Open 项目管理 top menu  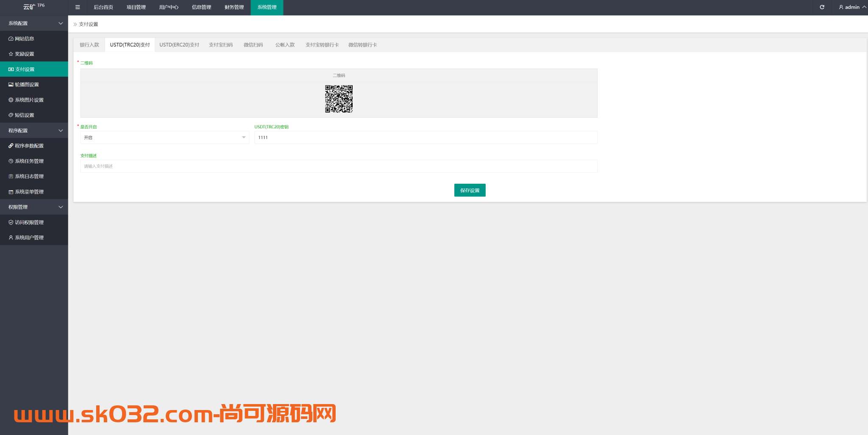tap(136, 7)
